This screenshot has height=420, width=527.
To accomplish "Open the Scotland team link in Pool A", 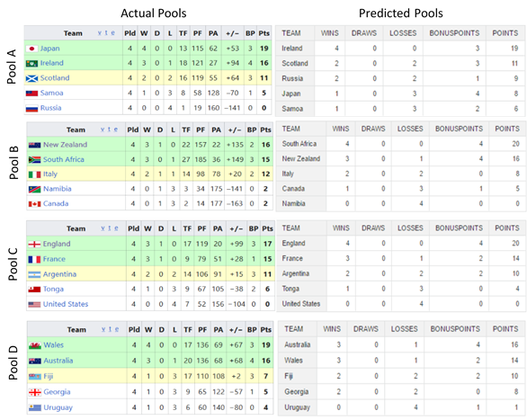I will [x=55, y=78].
